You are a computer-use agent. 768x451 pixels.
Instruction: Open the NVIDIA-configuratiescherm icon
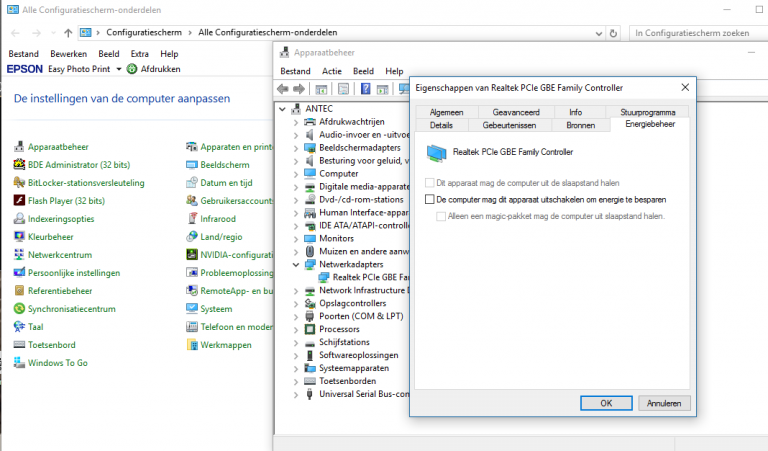pyautogui.click(x=192, y=255)
